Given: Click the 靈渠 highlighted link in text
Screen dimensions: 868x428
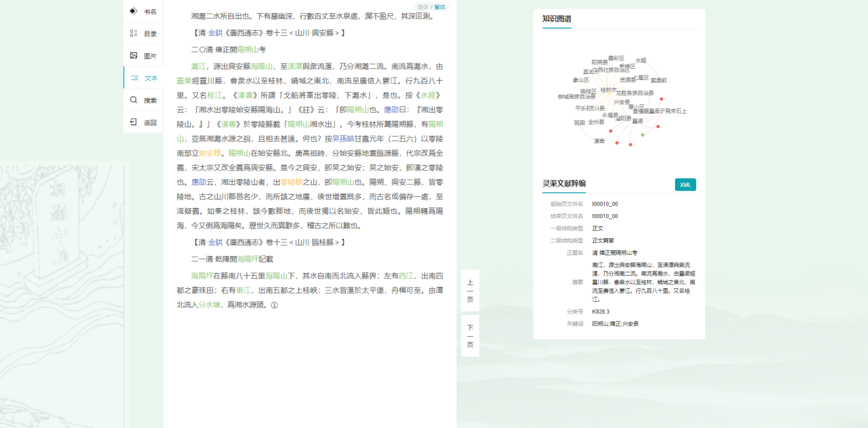Looking at the screenshot, I should [184, 81].
